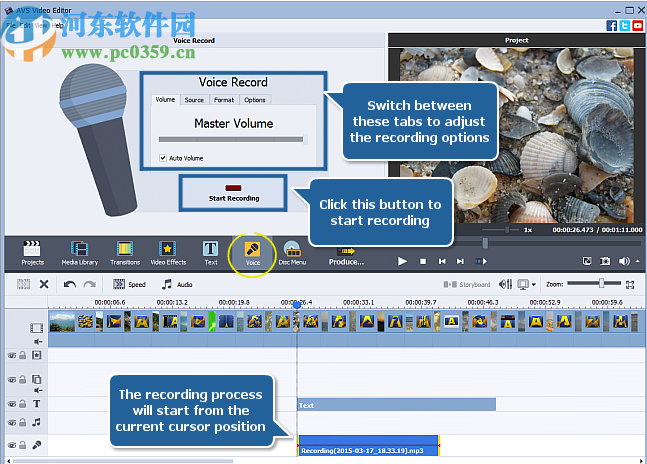Toggle visibility of the overlay track
647x464 pixels.
click(12, 379)
